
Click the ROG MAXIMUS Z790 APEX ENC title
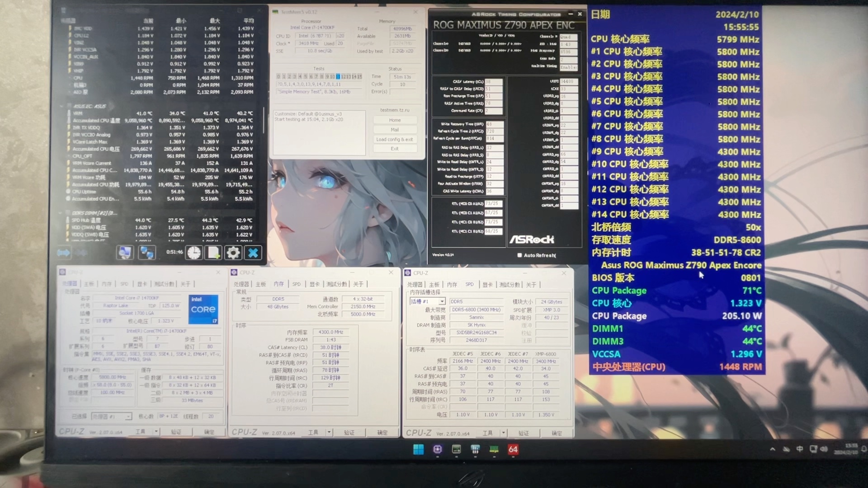[x=504, y=25]
